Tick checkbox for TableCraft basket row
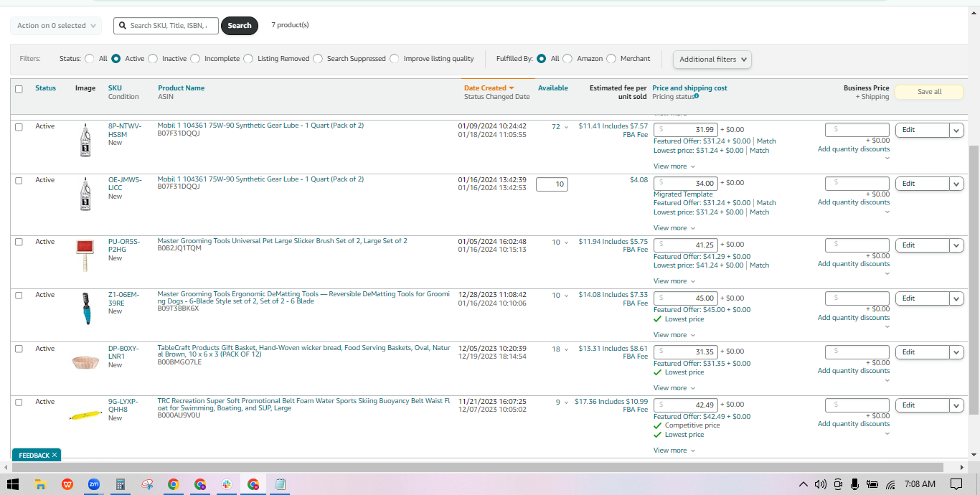 pos(19,349)
